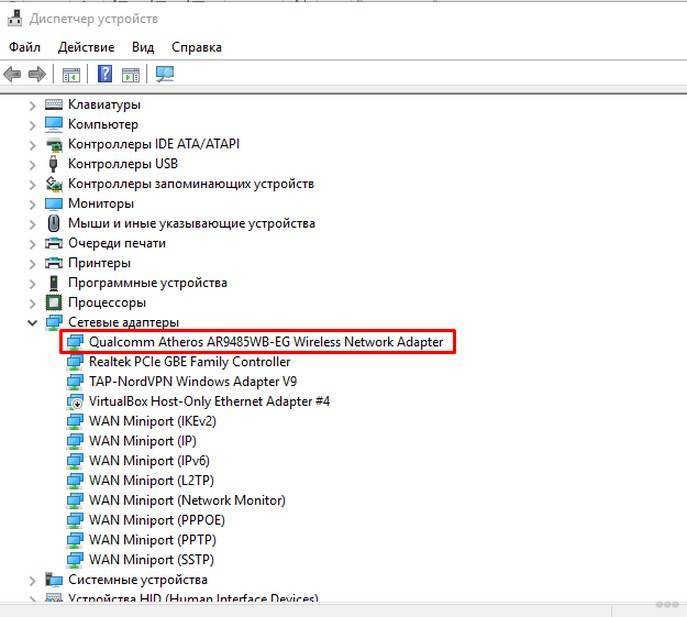Expand the Программные устройства node
The height and width of the screenshot is (617, 687).
pos(32,284)
